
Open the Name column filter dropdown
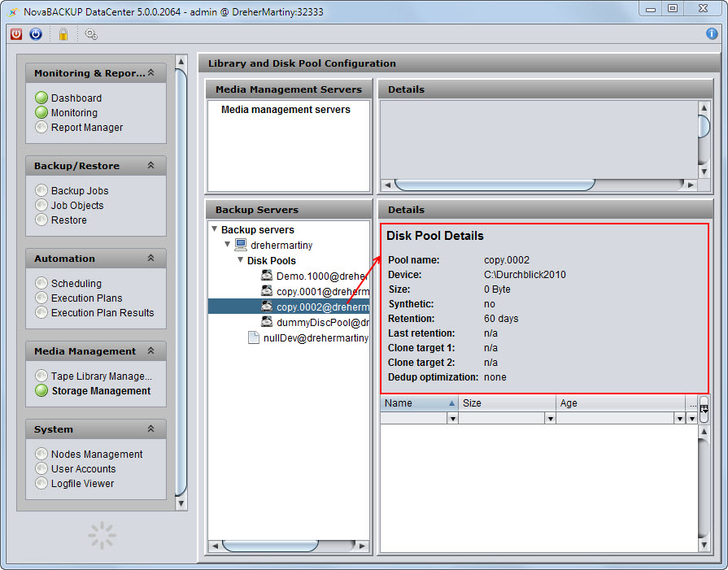coord(453,419)
